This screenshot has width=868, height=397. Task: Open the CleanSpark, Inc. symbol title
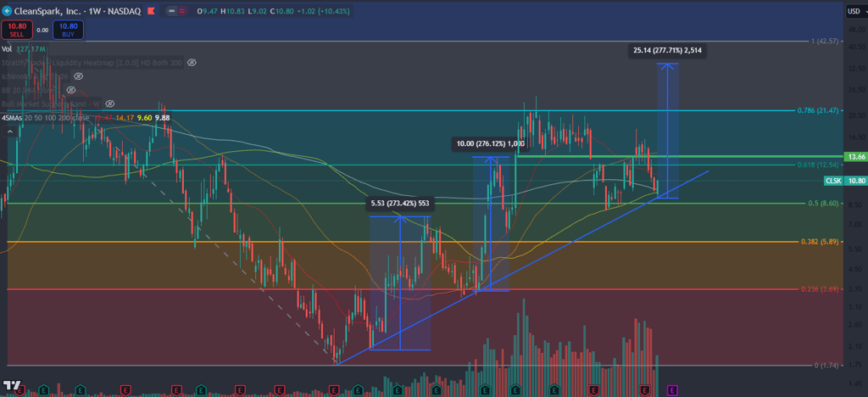pyautogui.click(x=46, y=10)
